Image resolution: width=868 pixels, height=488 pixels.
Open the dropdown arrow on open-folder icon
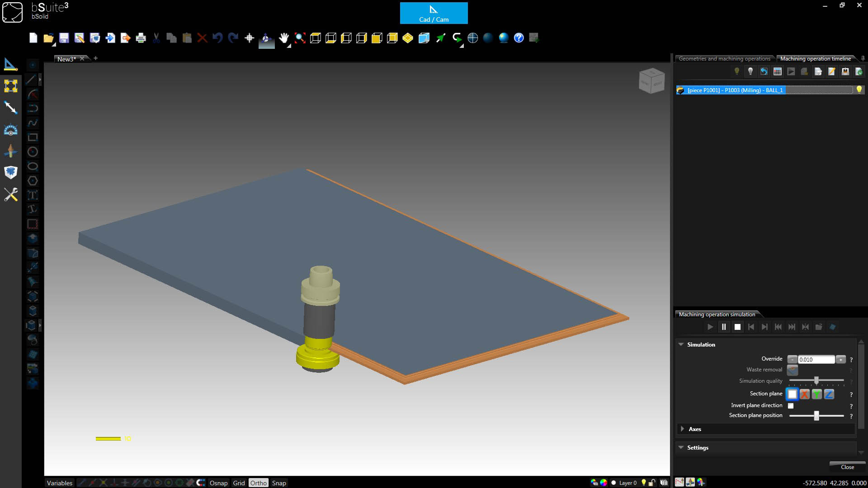pos(54,45)
